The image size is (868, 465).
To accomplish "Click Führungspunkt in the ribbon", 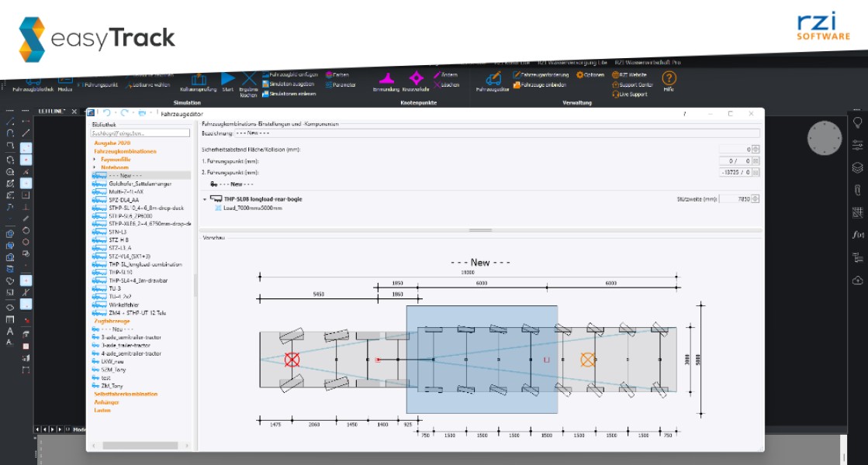I will 98,85.
